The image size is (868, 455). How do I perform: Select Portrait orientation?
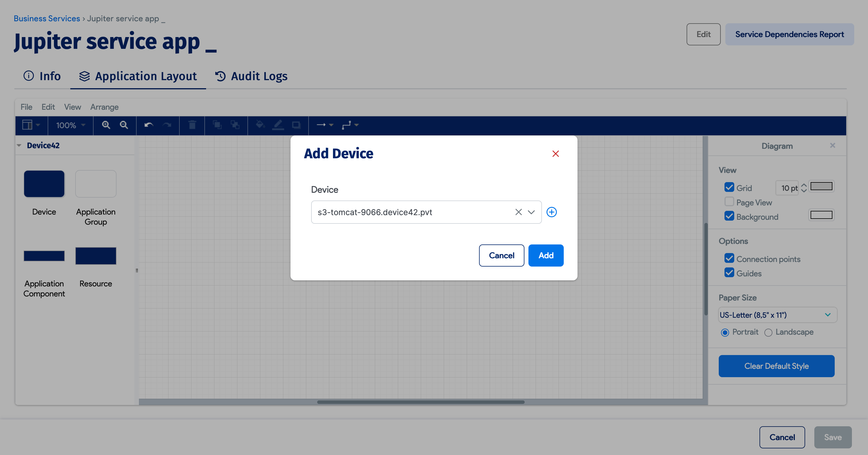(x=725, y=333)
